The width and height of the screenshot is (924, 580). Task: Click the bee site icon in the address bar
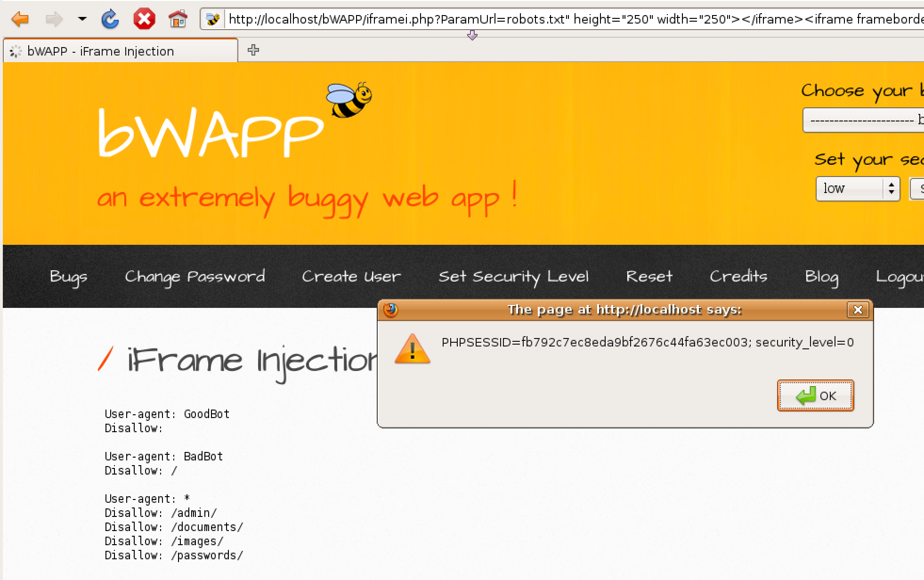point(213,19)
